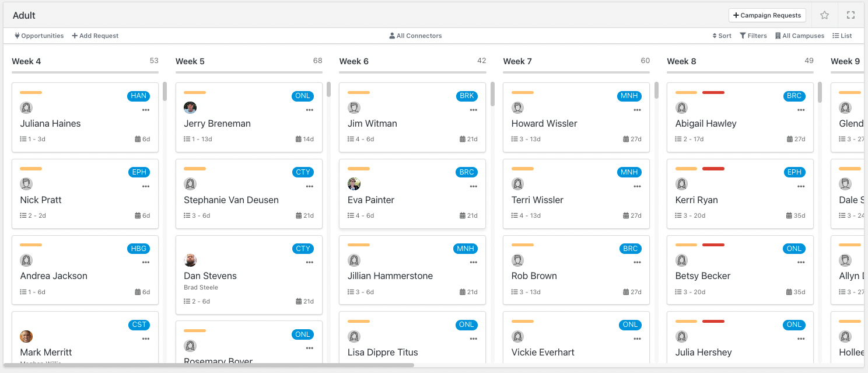
Task: Favorite the board with the star icon
Action: [x=824, y=15]
